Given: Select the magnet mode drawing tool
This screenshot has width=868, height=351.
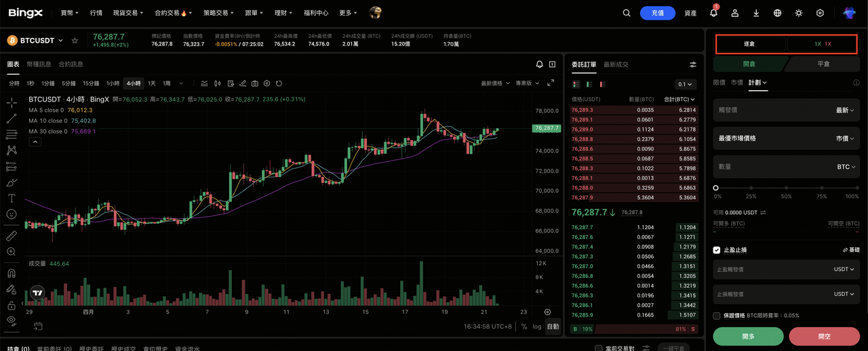Looking at the screenshot, I should pos(12,274).
